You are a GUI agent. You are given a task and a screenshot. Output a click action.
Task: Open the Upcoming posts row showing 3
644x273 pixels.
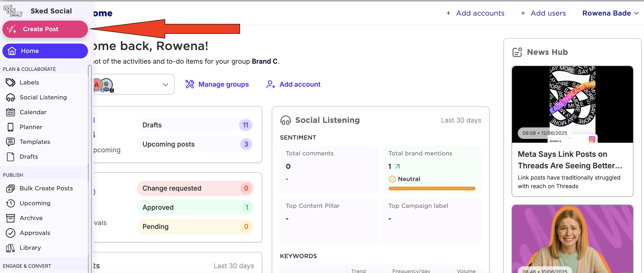click(195, 144)
